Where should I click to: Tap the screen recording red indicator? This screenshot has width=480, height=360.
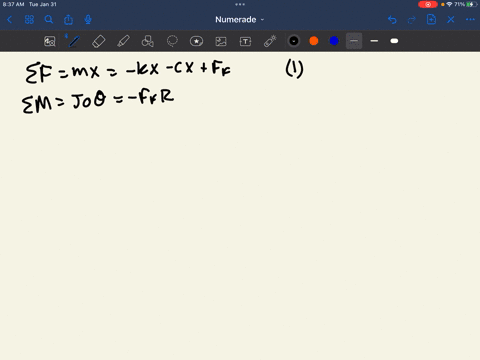tap(428, 4)
